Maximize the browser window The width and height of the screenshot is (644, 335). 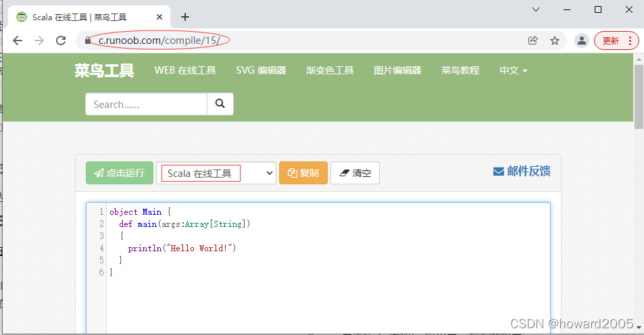tap(598, 9)
